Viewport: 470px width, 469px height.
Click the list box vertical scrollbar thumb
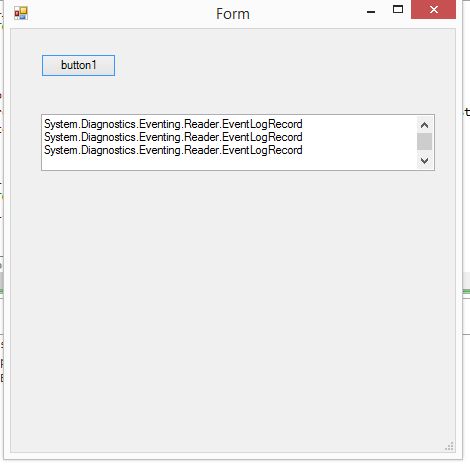424,141
